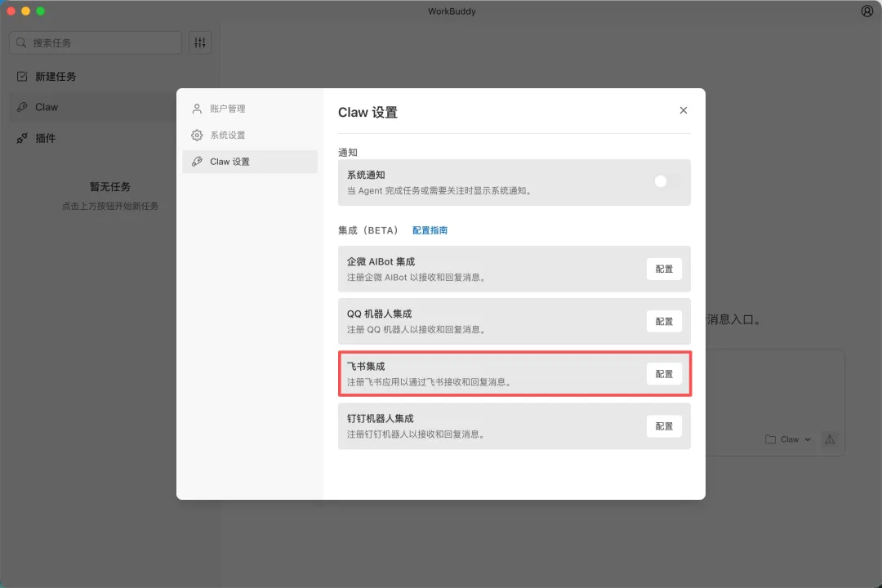Click the 企微 AIBot 集成 title text
882x588 pixels.
381,261
